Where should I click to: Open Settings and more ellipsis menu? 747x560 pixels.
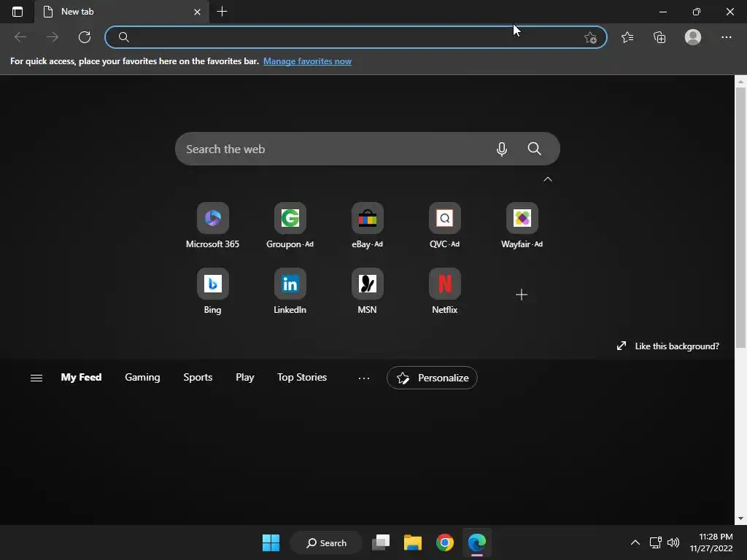[x=726, y=37]
